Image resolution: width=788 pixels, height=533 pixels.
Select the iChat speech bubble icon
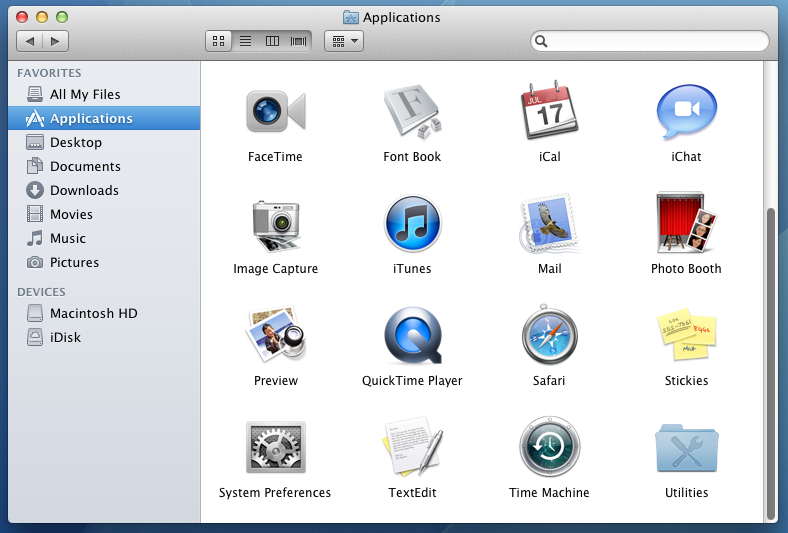click(686, 112)
